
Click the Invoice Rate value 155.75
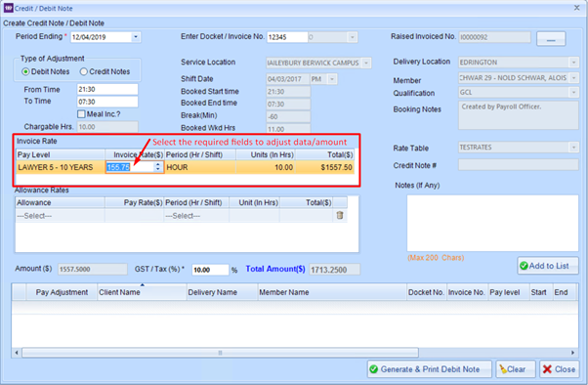118,167
